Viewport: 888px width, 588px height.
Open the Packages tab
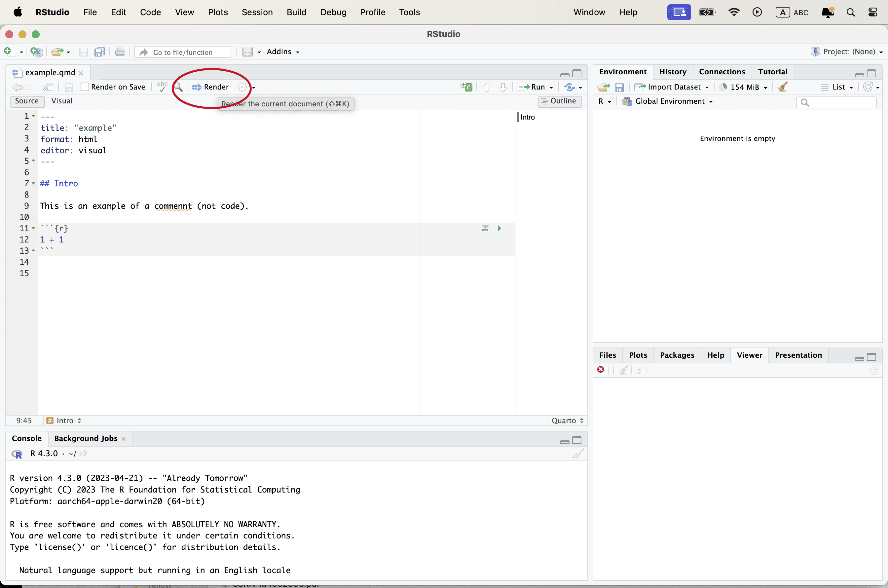click(x=677, y=355)
